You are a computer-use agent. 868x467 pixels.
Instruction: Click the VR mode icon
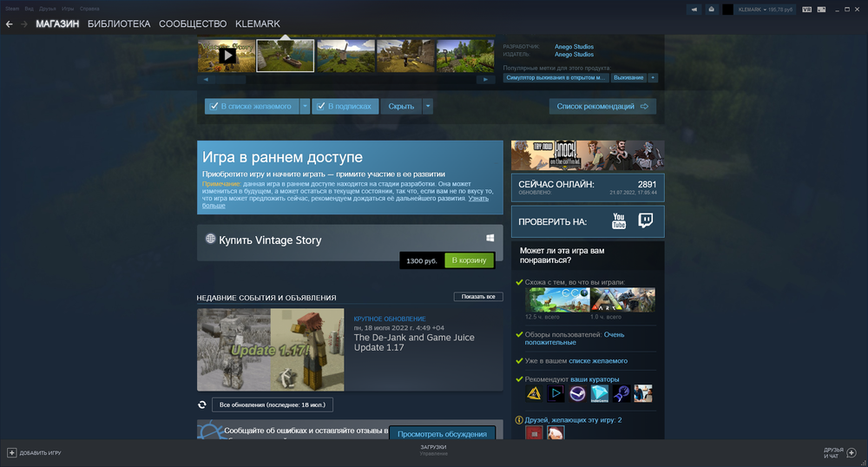click(x=807, y=9)
